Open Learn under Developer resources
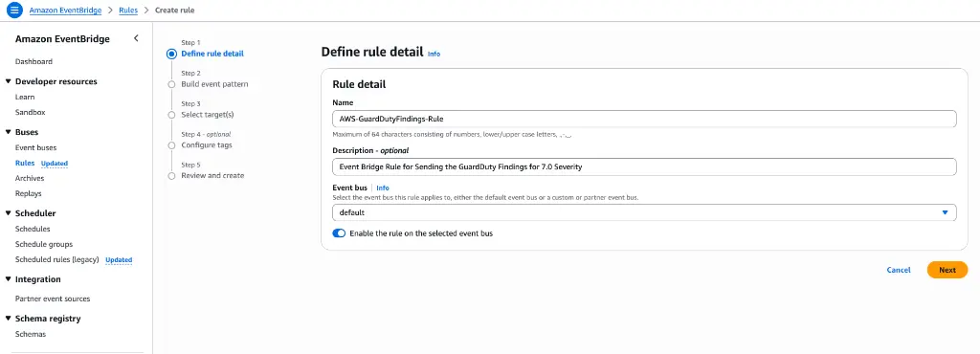Screen dimensions: 980x354 coord(25,98)
